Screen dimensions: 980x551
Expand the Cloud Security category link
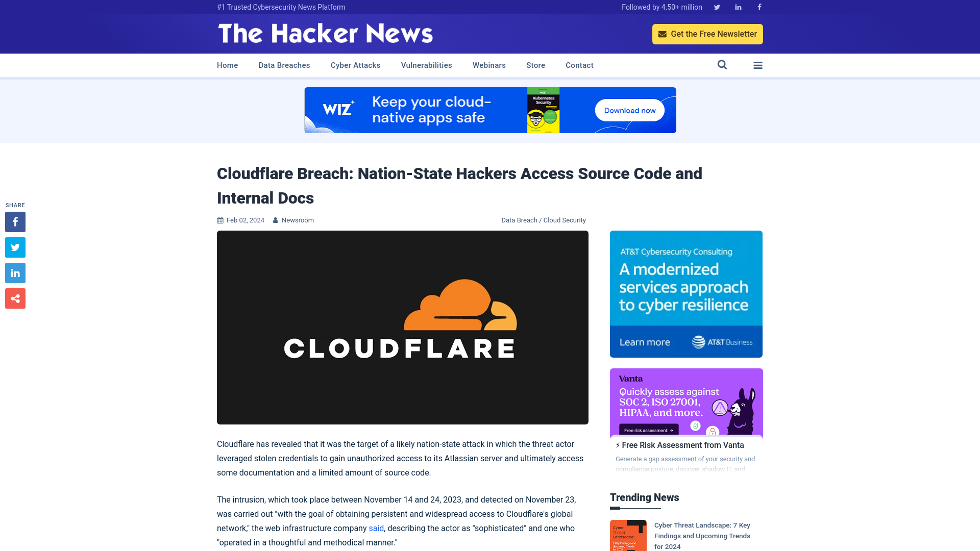click(x=564, y=220)
